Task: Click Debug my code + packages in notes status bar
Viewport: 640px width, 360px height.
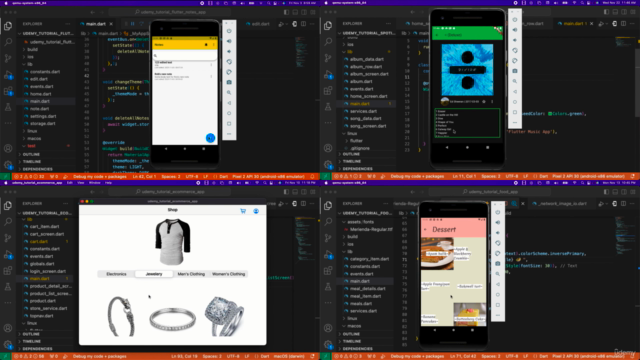Action: point(100,177)
